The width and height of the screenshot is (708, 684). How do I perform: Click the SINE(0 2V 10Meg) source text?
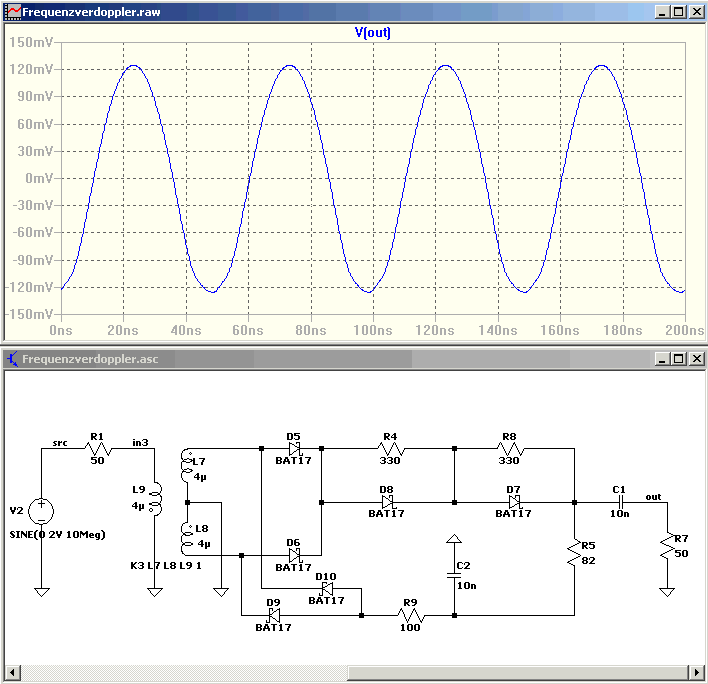tap(57, 535)
